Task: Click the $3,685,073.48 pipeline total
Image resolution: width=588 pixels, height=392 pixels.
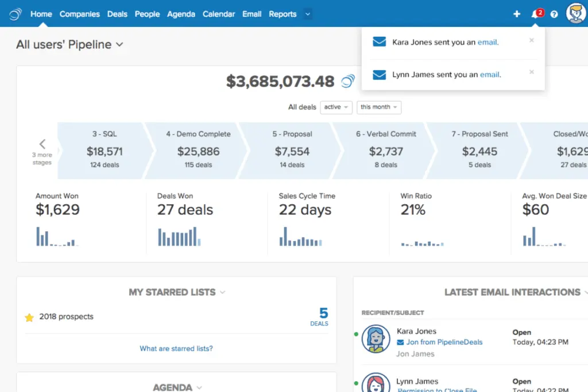Action: click(x=280, y=81)
